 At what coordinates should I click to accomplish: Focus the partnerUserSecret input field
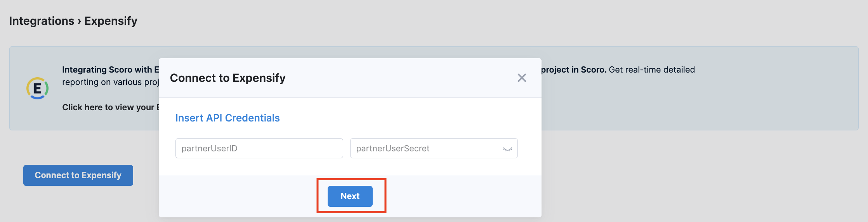pyautogui.click(x=434, y=148)
